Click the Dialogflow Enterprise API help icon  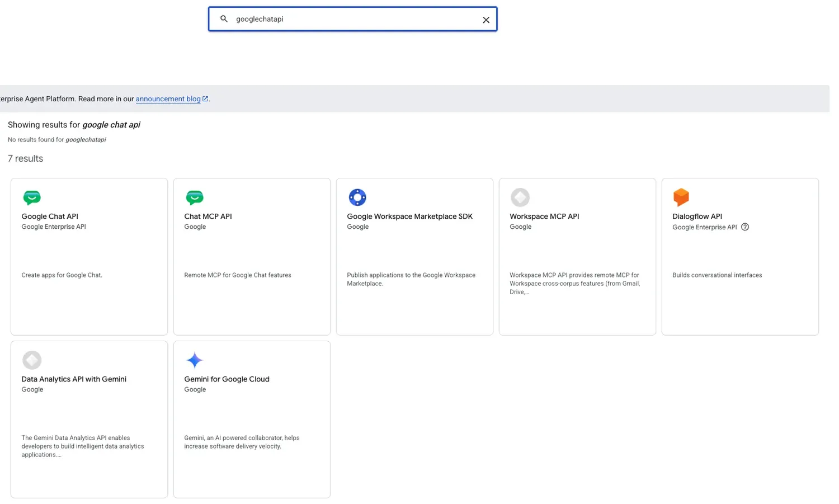click(x=745, y=227)
